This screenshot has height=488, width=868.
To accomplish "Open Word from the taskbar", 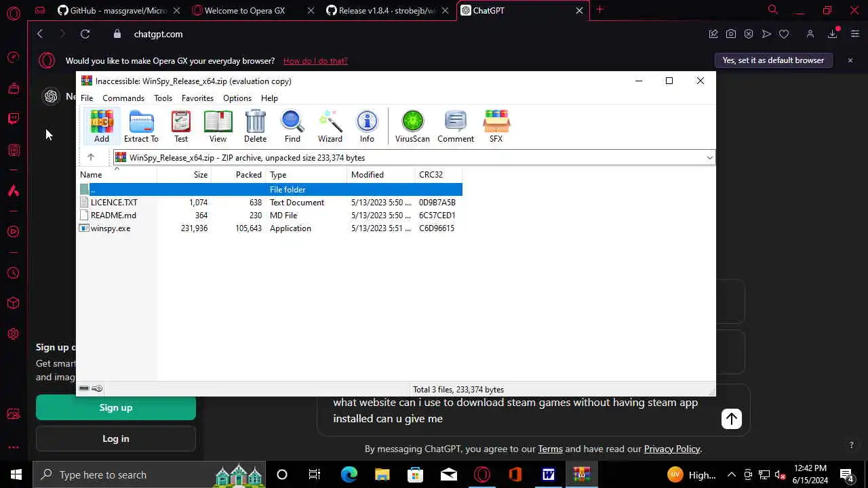I will coord(548,474).
